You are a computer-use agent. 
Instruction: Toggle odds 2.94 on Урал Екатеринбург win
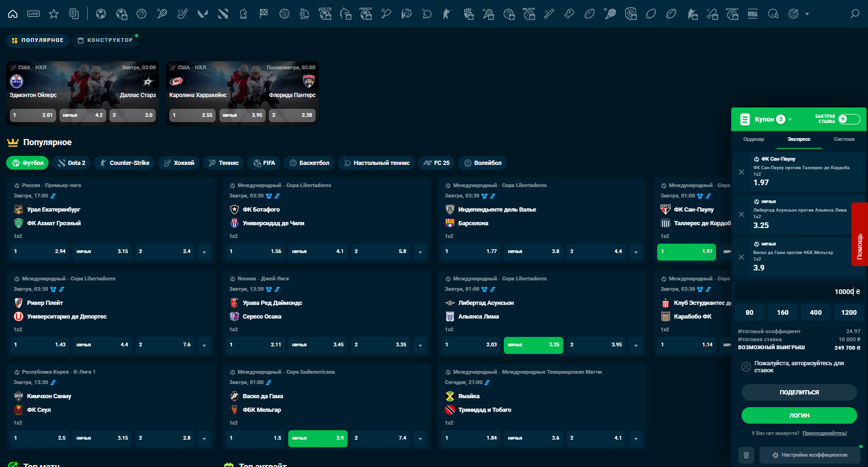click(x=40, y=252)
